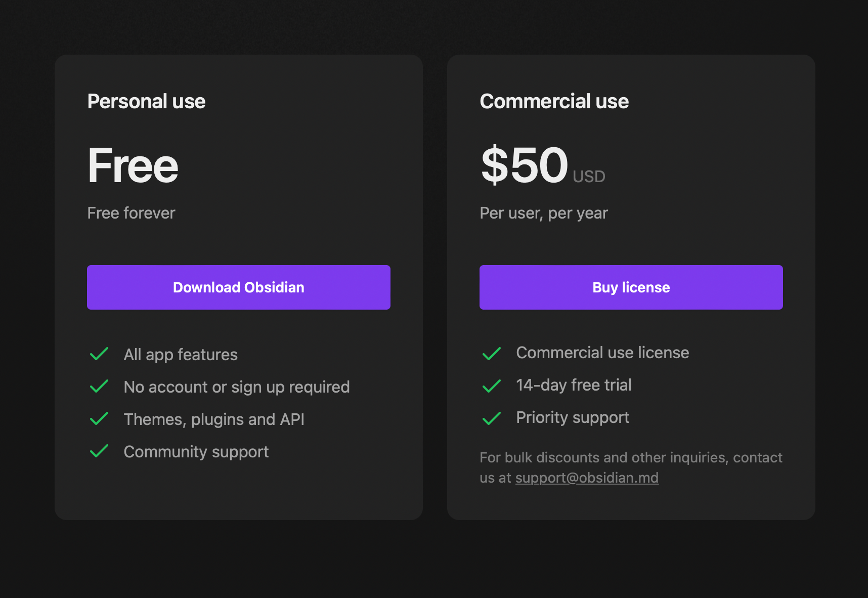Click the checkmark beside All app features

coord(99,354)
